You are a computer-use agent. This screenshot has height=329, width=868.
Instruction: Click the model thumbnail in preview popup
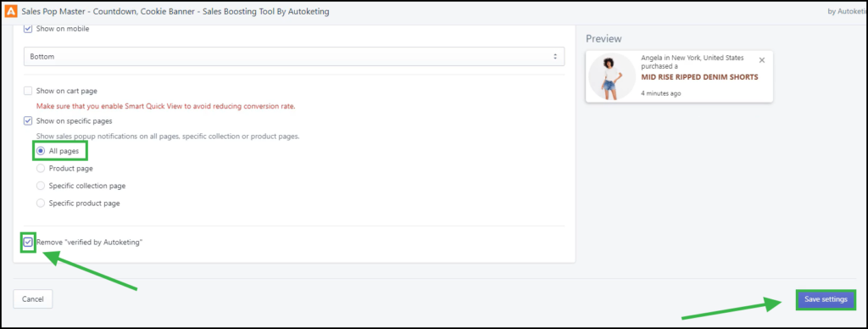[x=612, y=76]
